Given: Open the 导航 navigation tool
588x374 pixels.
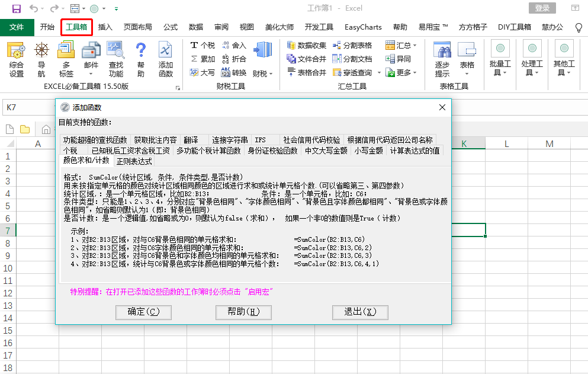Looking at the screenshot, I should pos(41,59).
